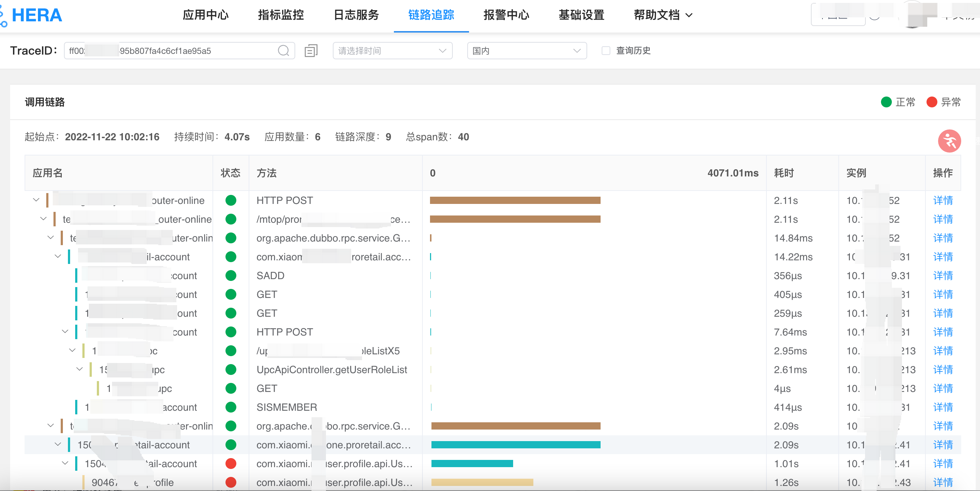980x491 pixels.
Task: Open 详情 for the first HTTP POST row
Action: (x=942, y=200)
